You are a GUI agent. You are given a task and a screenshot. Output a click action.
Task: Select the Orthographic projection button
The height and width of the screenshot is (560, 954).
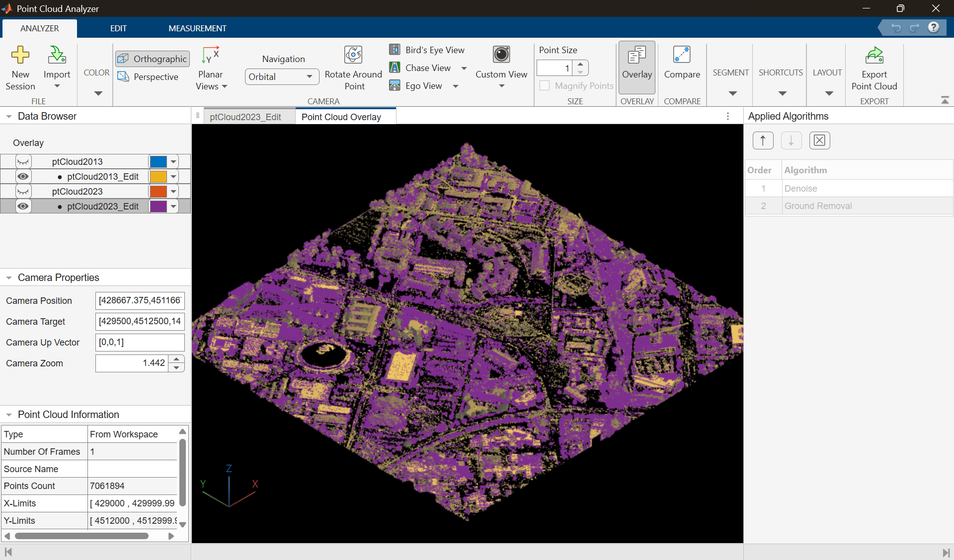[153, 59]
